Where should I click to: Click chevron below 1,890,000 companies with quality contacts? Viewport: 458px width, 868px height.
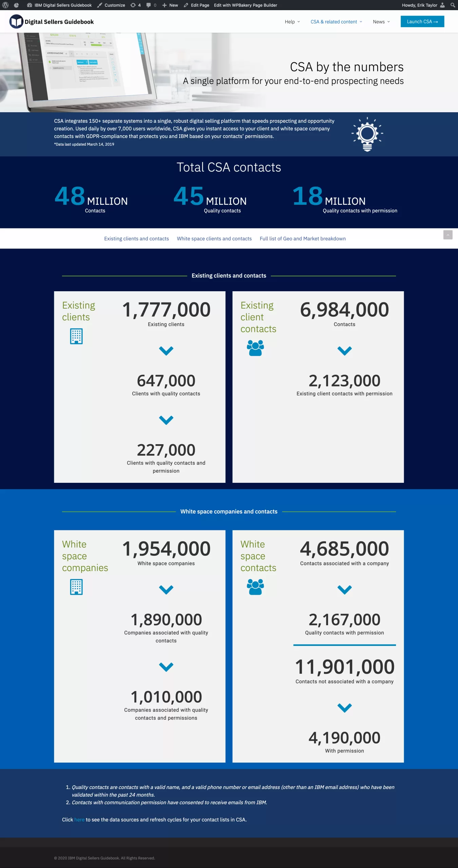click(166, 667)
